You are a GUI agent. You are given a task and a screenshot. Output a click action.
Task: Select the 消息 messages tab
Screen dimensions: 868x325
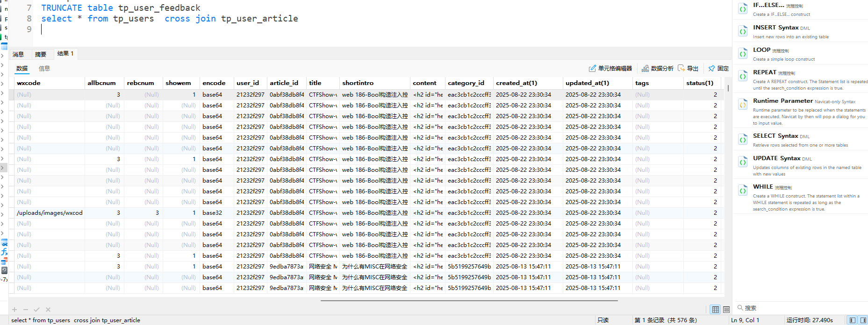coord(18,54)
